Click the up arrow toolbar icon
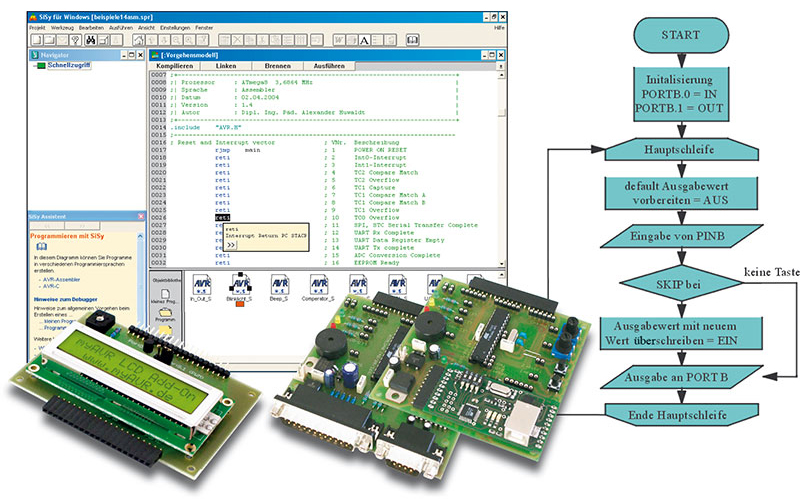800x501 pixels. pos(152,40)
